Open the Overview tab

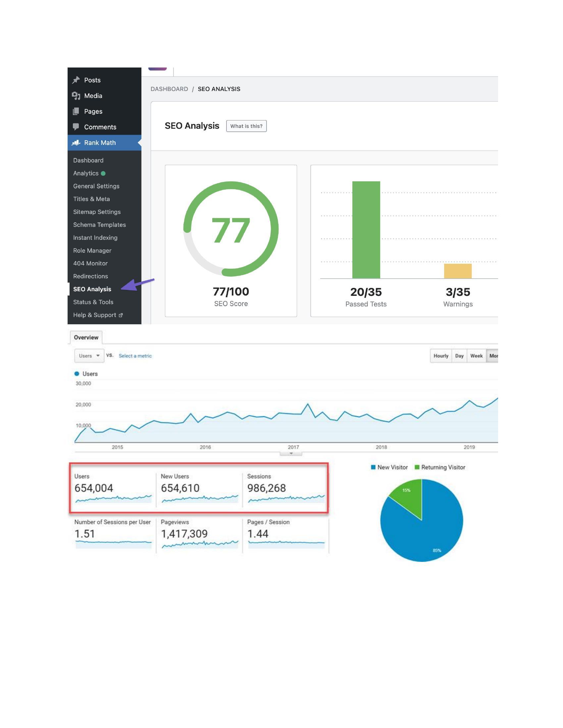86,337
